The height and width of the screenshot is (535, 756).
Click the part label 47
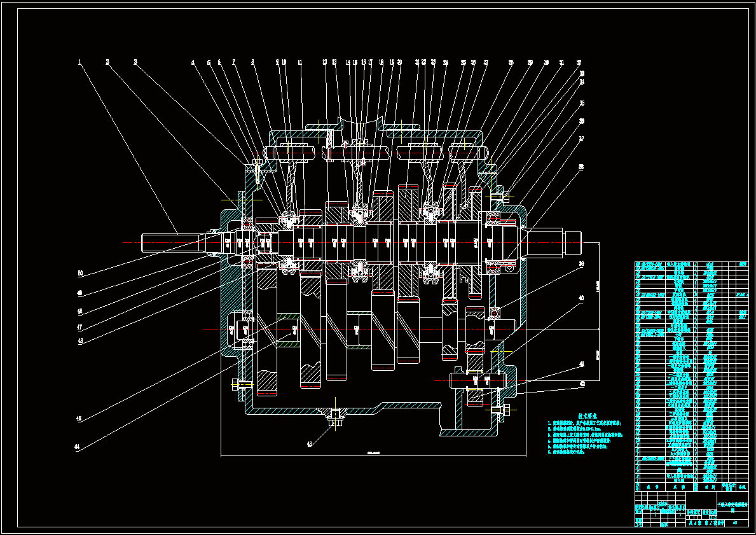pos(79,327)
